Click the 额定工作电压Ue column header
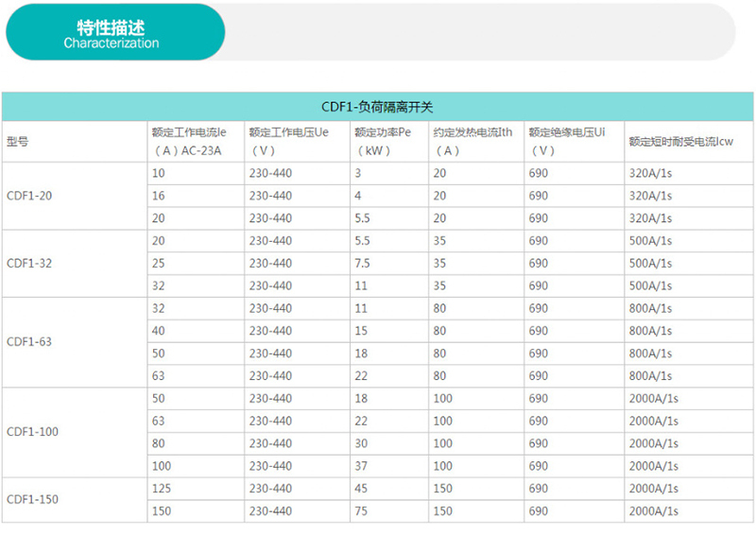Image resolution: width=756 pixels, height=535 pixels. 297,142
